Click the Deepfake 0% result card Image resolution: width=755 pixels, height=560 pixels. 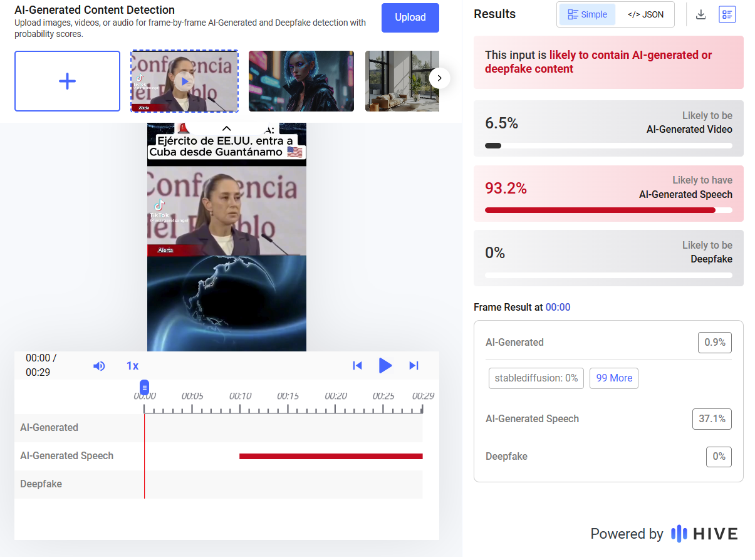click(x=608, y=258)
